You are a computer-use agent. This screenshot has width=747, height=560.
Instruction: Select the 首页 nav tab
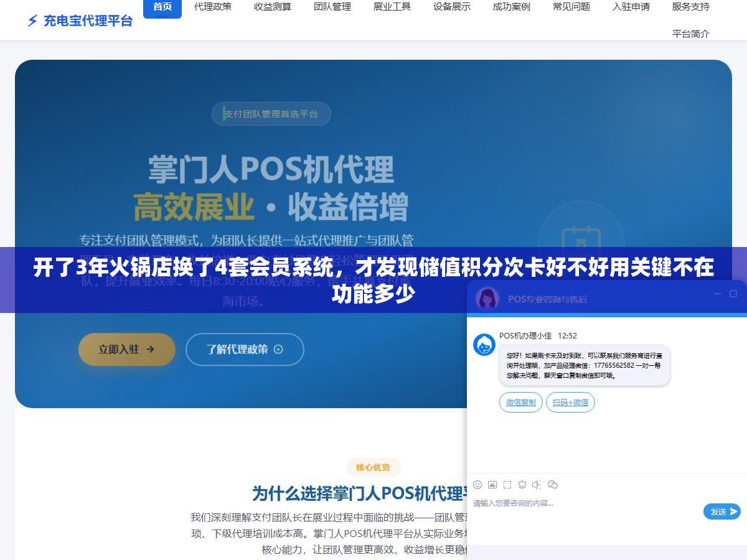click(162, 7)
